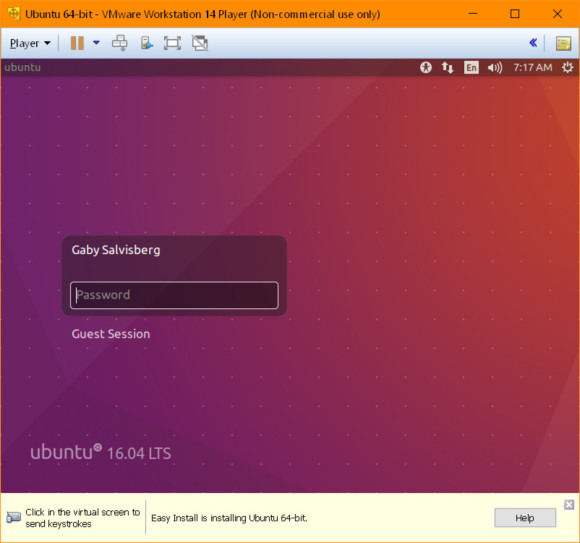Image resolution: width=580 pixels, height=543 pixels.
Task: Send Ctrl+Alt+Del to the virtual machine
Action: (119, 43)
